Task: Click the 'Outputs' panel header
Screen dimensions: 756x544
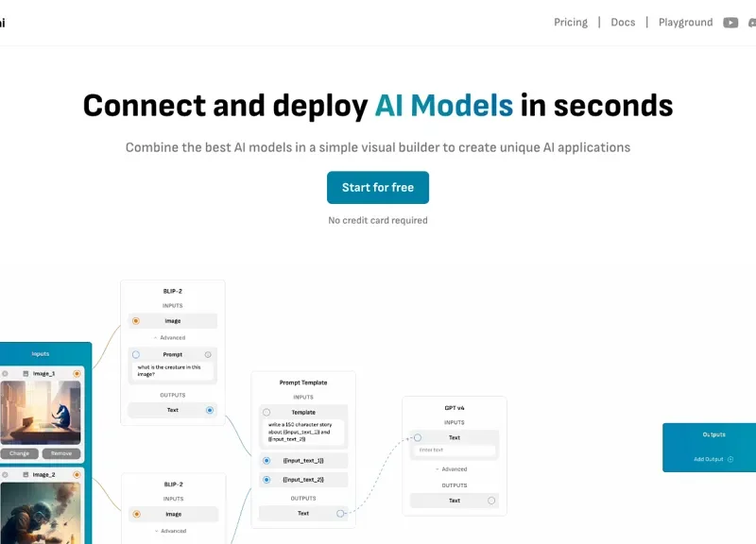Action: tap(714, 434)
